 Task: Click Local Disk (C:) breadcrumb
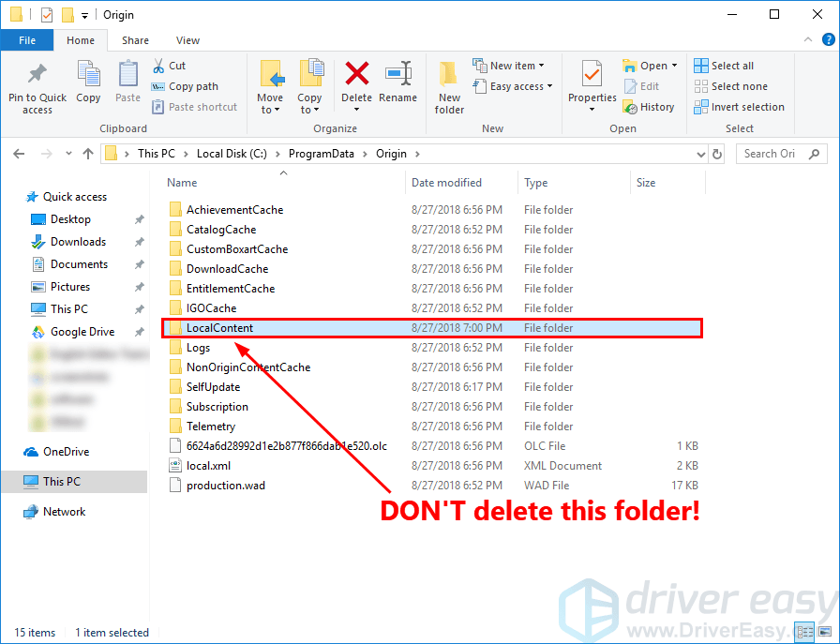tap(232, 154)
